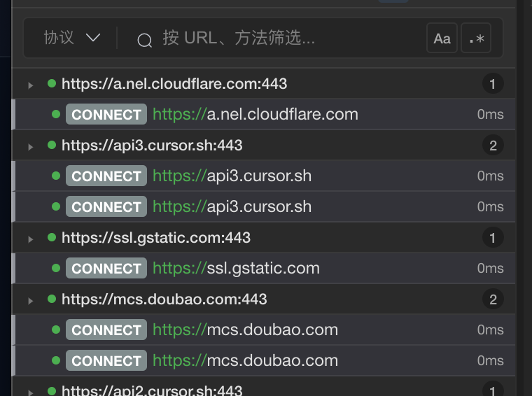532x396 pixels.
Task: Click the count badge on a.nel.cloudflare.com:443
Action: [x=493, y=84]
